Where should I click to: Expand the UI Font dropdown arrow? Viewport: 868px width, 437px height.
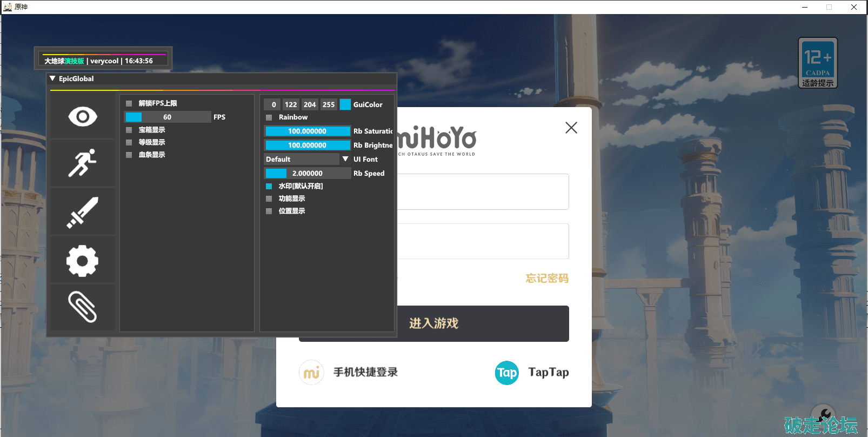[345, 159]
